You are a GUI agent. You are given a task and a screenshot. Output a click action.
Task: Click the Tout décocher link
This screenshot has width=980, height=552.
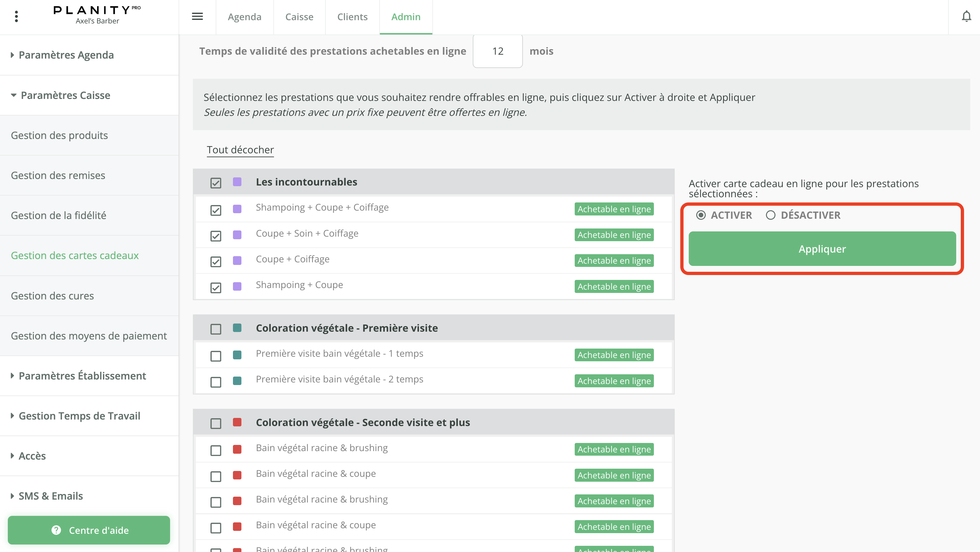(240, 150)
